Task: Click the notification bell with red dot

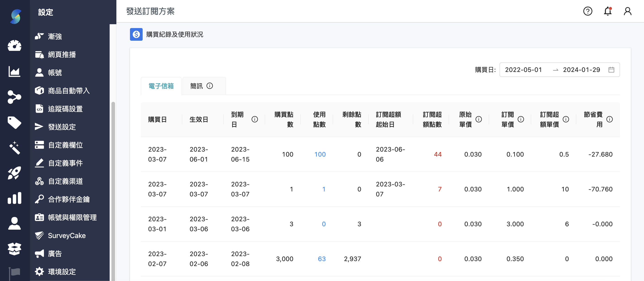Action: click(608, 11)
